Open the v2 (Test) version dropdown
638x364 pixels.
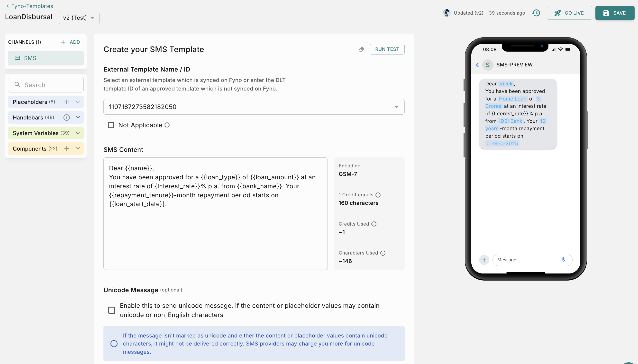[x=79, y=18]
